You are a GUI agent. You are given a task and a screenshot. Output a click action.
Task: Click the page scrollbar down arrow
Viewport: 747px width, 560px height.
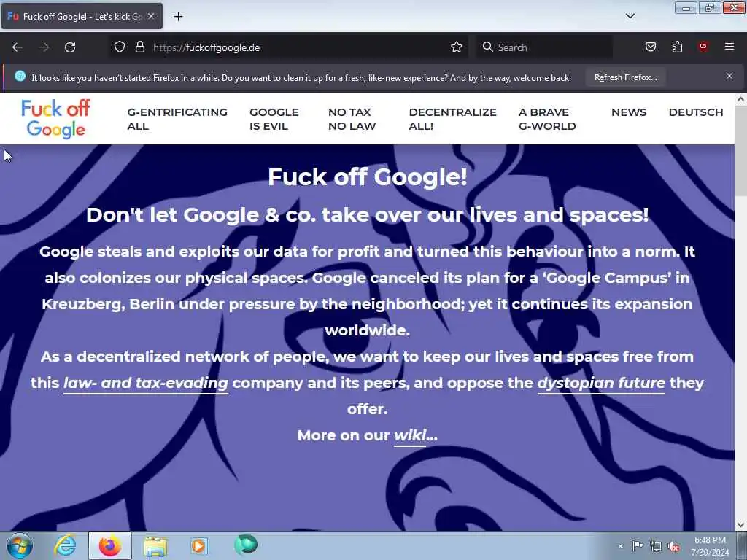tap(740, 525)
